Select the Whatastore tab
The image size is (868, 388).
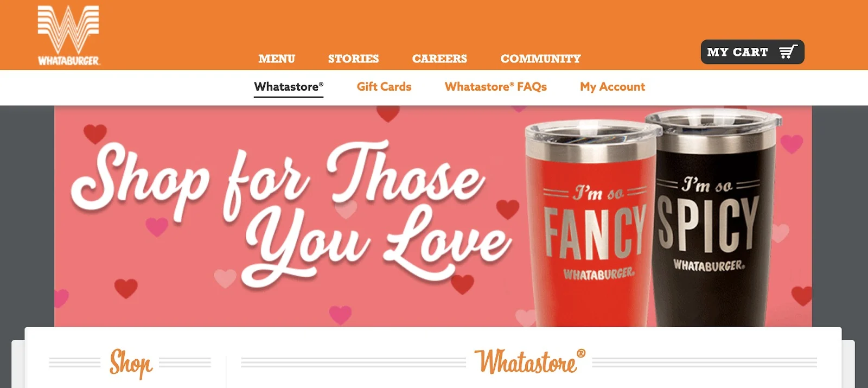point(289,87)
